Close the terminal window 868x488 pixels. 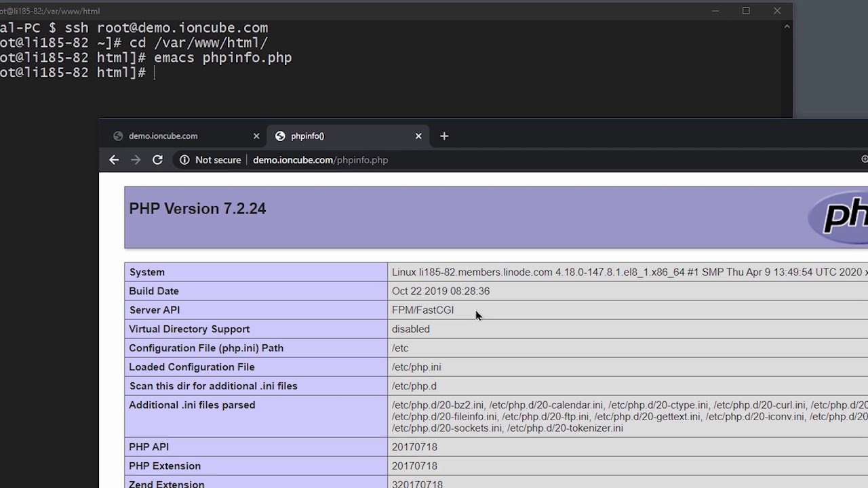click(x=777, y=11)
